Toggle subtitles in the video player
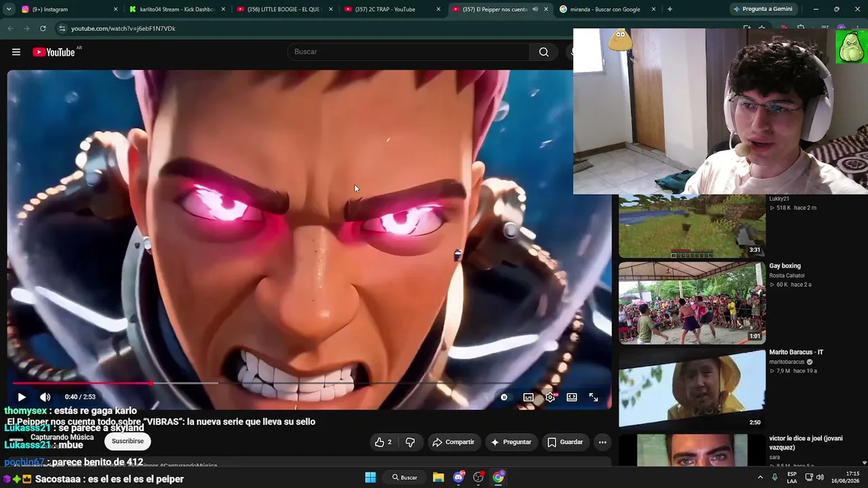868x488 pixels. 528,397
